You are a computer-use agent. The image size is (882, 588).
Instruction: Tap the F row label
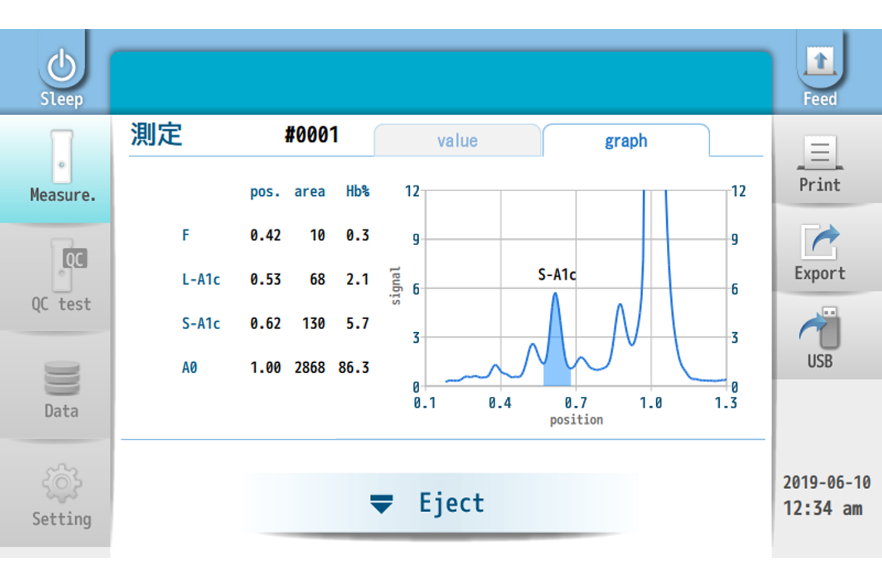186,236
